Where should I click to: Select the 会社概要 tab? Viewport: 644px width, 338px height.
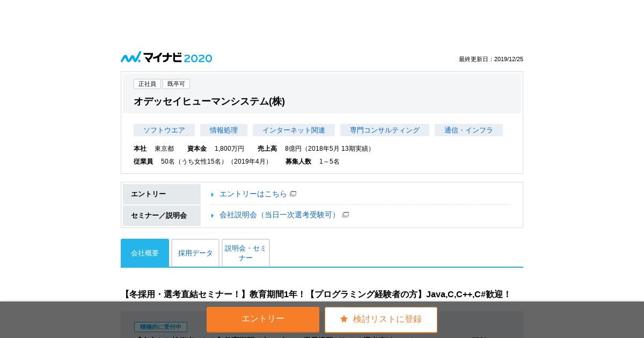pos(145,253)
